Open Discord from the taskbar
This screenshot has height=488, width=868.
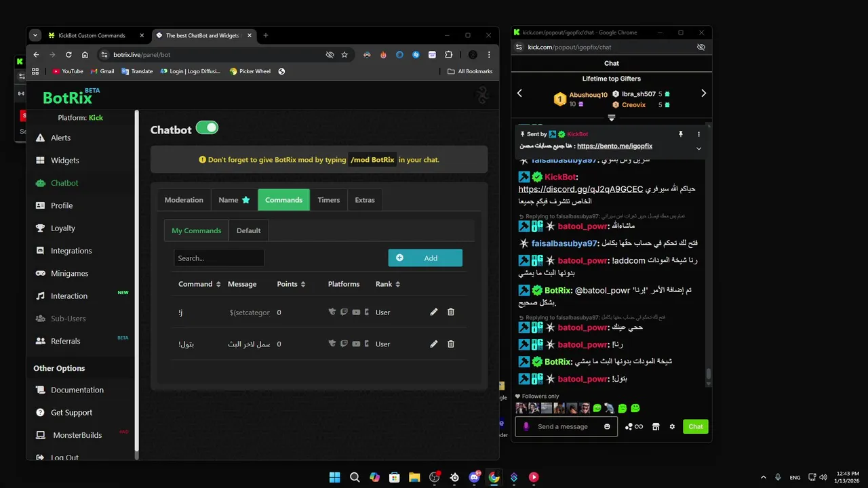tap(474, 477)
